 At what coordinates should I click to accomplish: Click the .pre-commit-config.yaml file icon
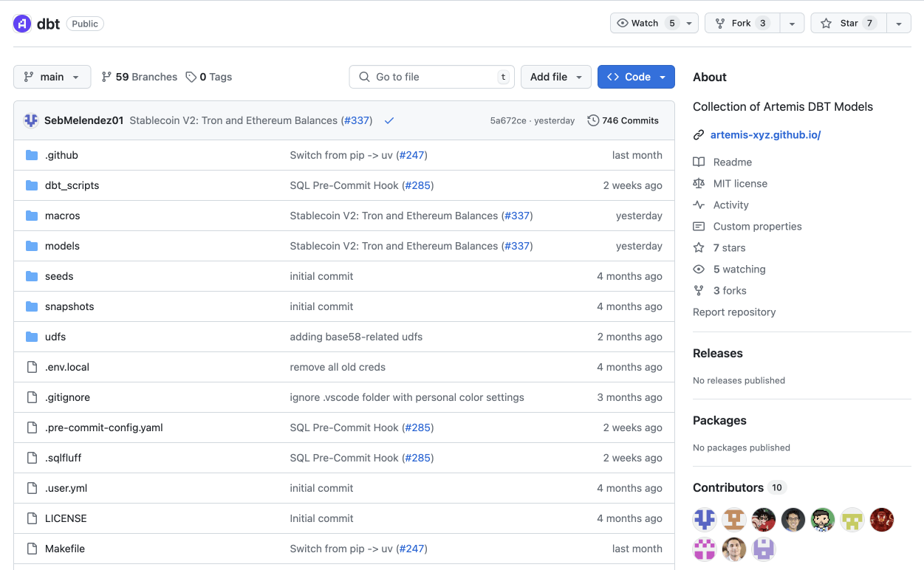pyautogui.click(x=32, y=427)
